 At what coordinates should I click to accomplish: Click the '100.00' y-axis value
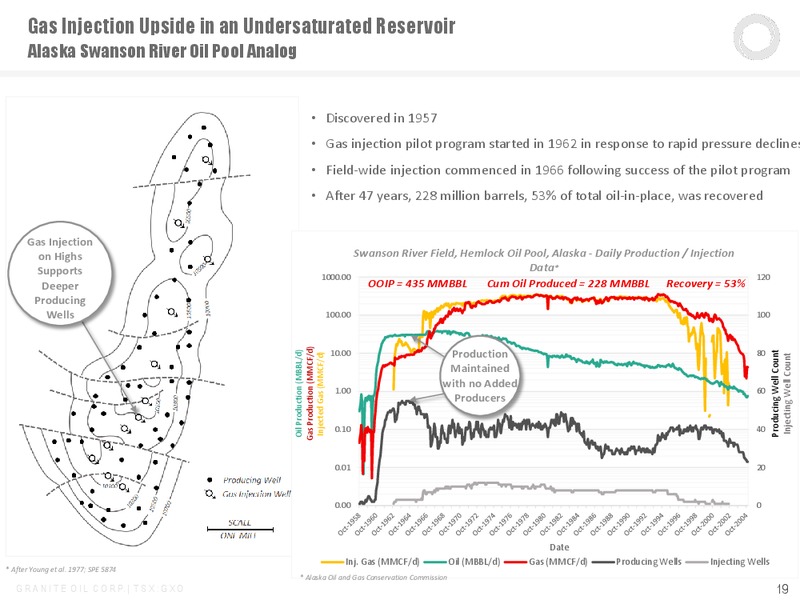point(339,315)
